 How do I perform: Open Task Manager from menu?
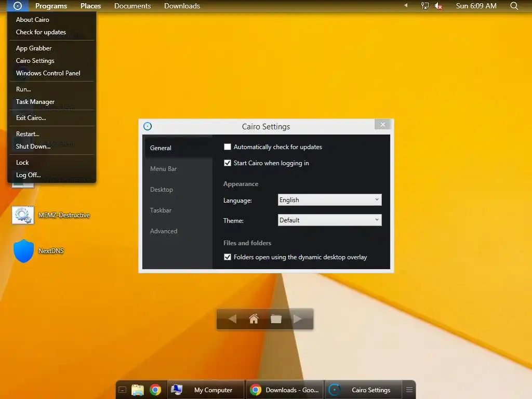click(x=51, y=102)
